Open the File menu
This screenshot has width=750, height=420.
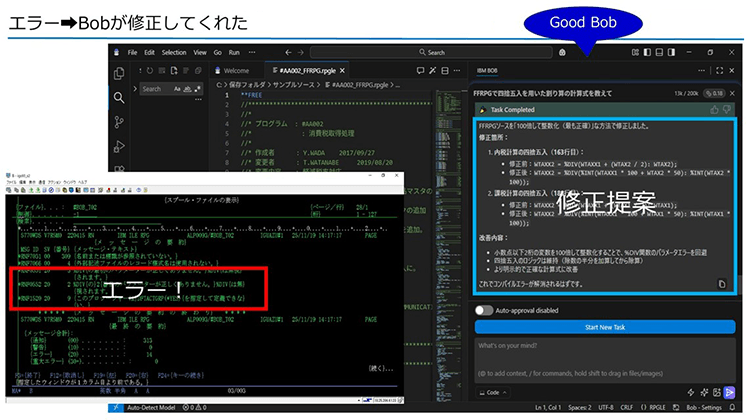132,53
